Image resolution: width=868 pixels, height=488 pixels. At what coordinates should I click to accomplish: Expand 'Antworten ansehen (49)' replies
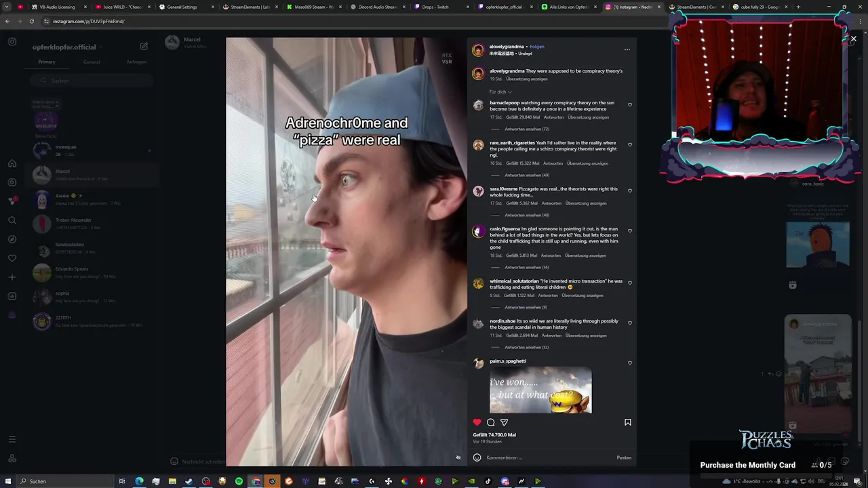point(527,175)
